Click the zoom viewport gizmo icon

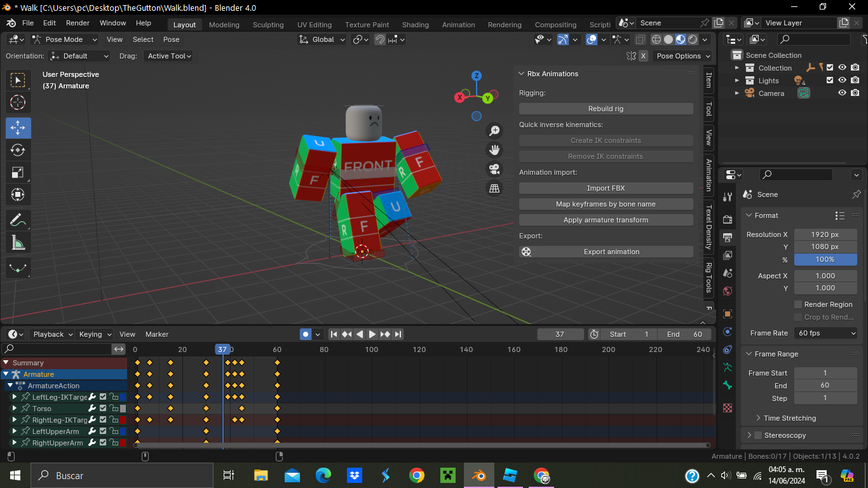(494, 131)
